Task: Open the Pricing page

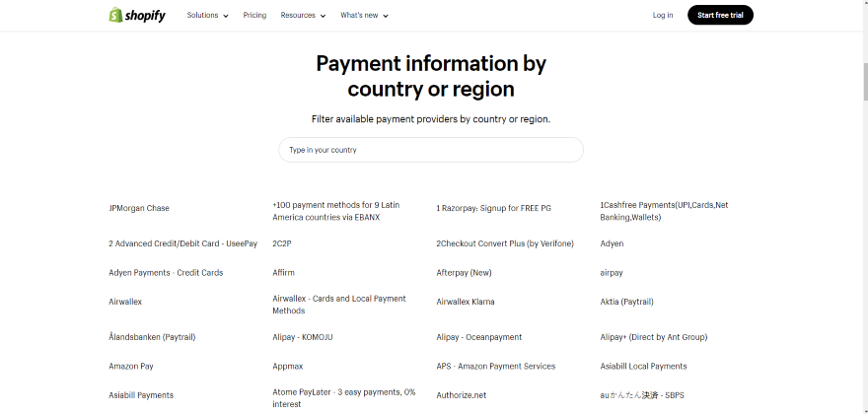Action: tap(254, 16)
